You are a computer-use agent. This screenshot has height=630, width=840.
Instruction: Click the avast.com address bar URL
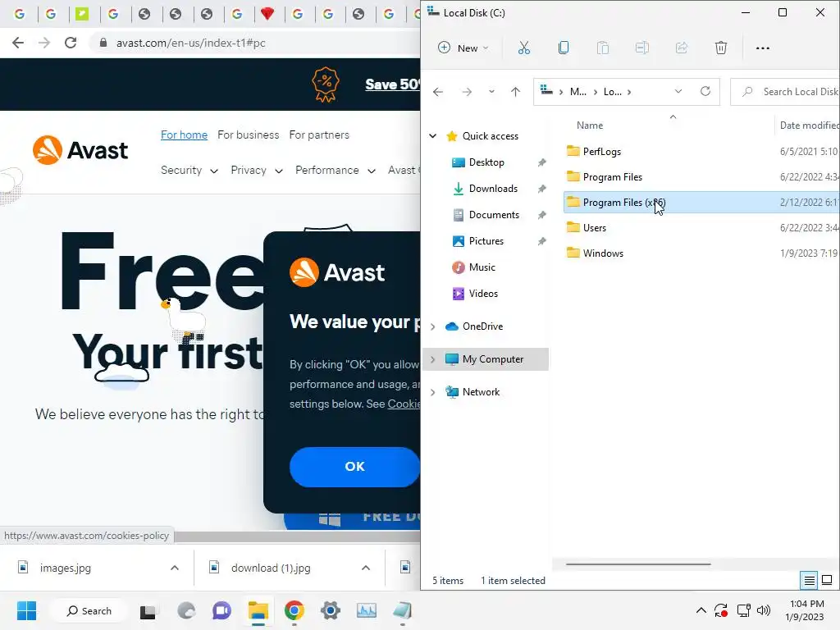(x=190, y=43)
